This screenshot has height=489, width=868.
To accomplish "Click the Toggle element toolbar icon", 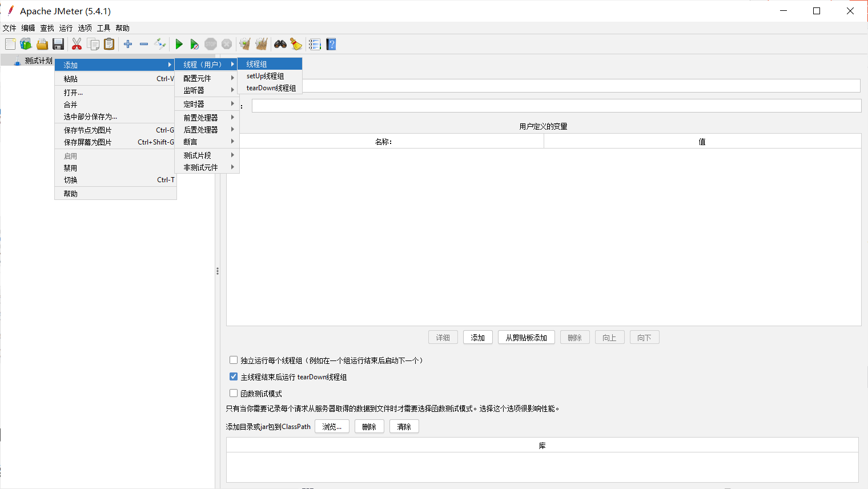I will (x=160, y=44).
